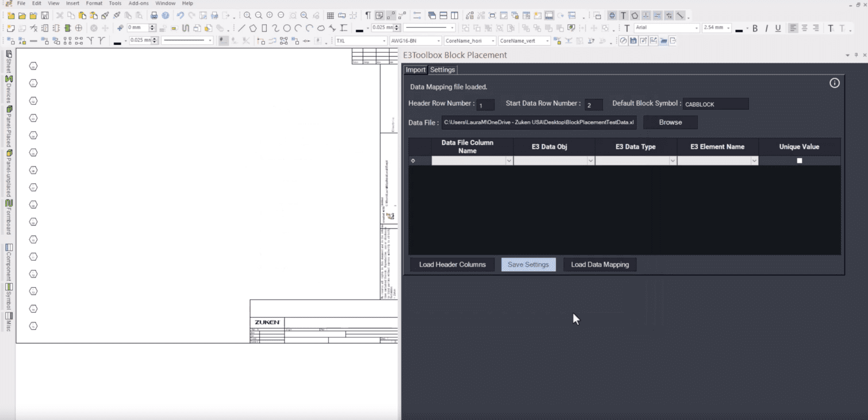Click the Redo icon

click(191, 16)
